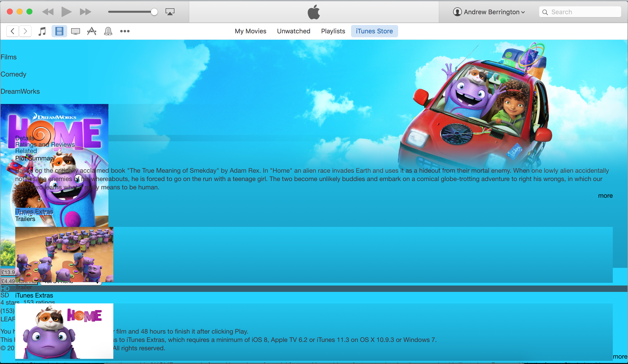Select the Details section tab
This screenshot has width=628, height=364.
(x=25, y=138)
